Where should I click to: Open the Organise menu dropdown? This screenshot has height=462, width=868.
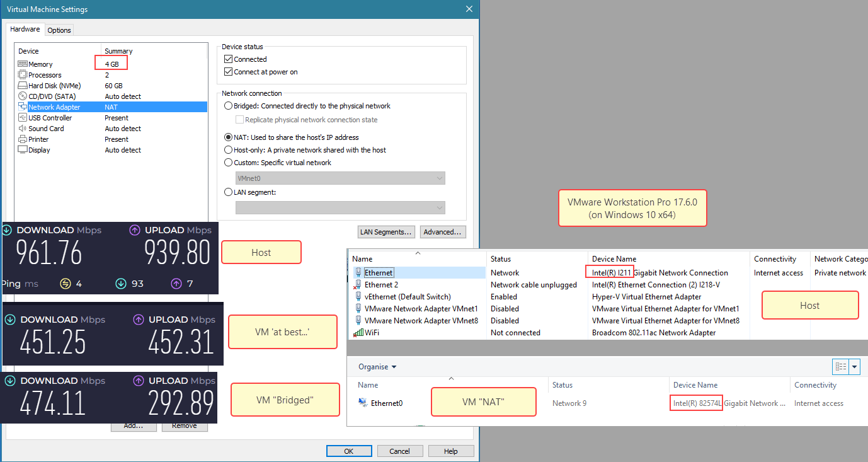coord(377,367)
